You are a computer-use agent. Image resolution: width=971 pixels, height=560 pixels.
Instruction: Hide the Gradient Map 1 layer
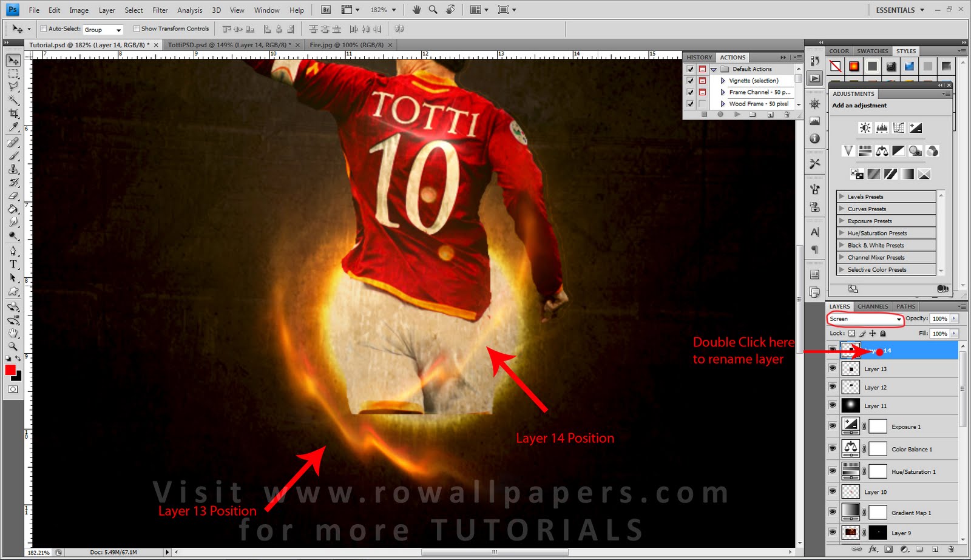click(x=833, y=511)
